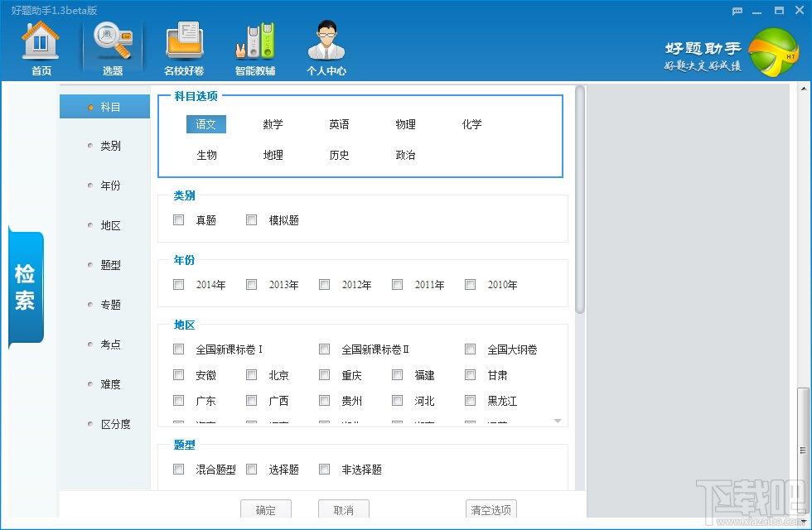Click the 确定 button
The image size is (812, 530).
click(266, 510)
